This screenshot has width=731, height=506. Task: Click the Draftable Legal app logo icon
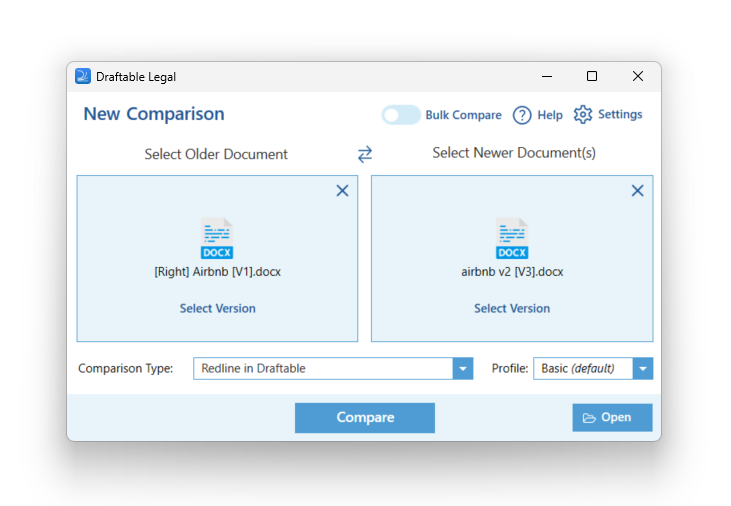click(83, 76)
